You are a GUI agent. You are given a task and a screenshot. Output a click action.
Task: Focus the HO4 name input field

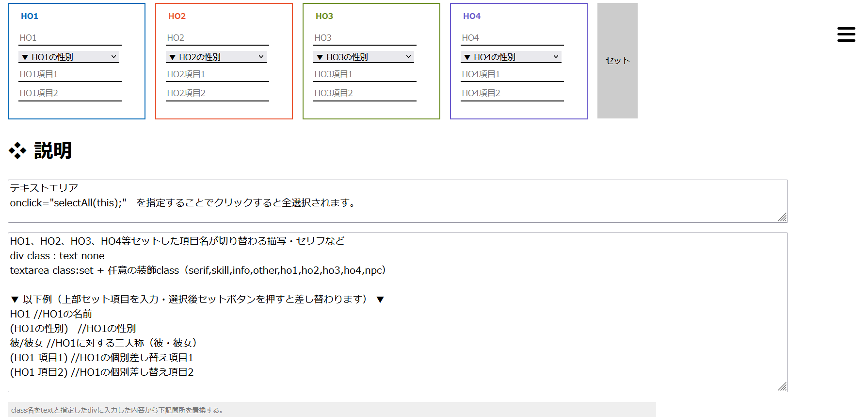pyautogui.click(x=512, y=38)
